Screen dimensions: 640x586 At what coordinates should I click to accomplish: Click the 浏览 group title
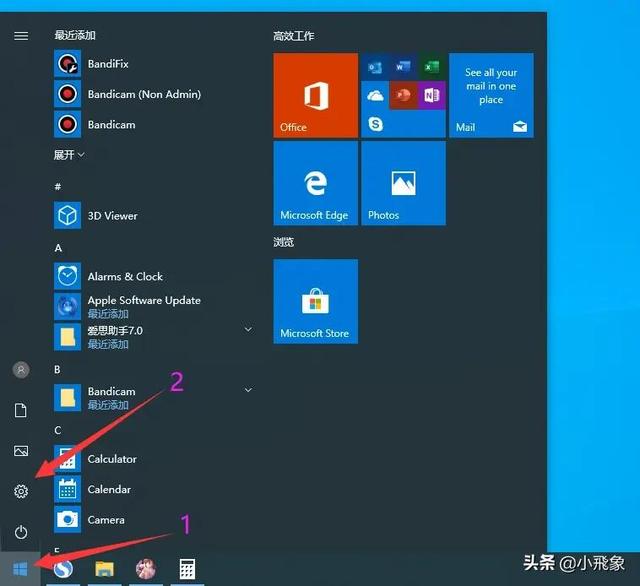pyautogui.click(x=283, y=242)
